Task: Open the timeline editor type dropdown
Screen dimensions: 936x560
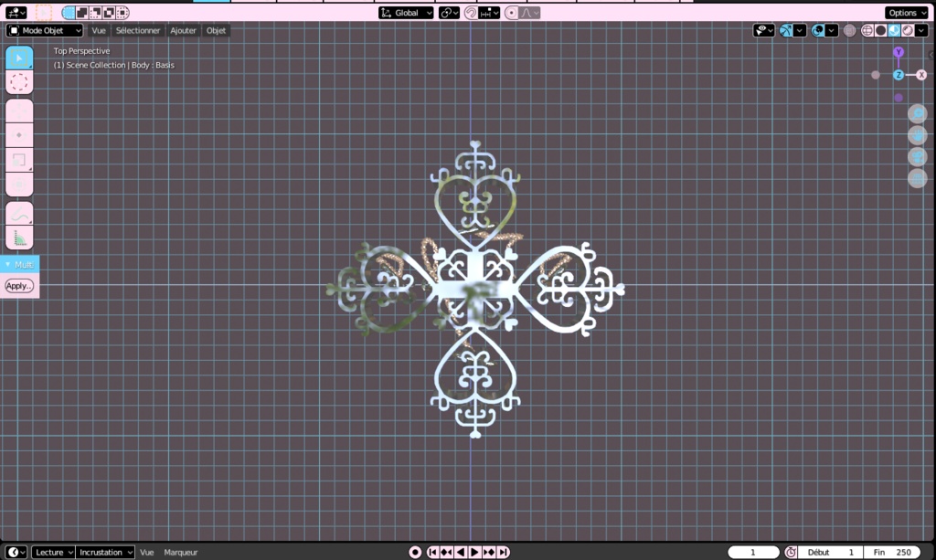Action: [16, 553]
